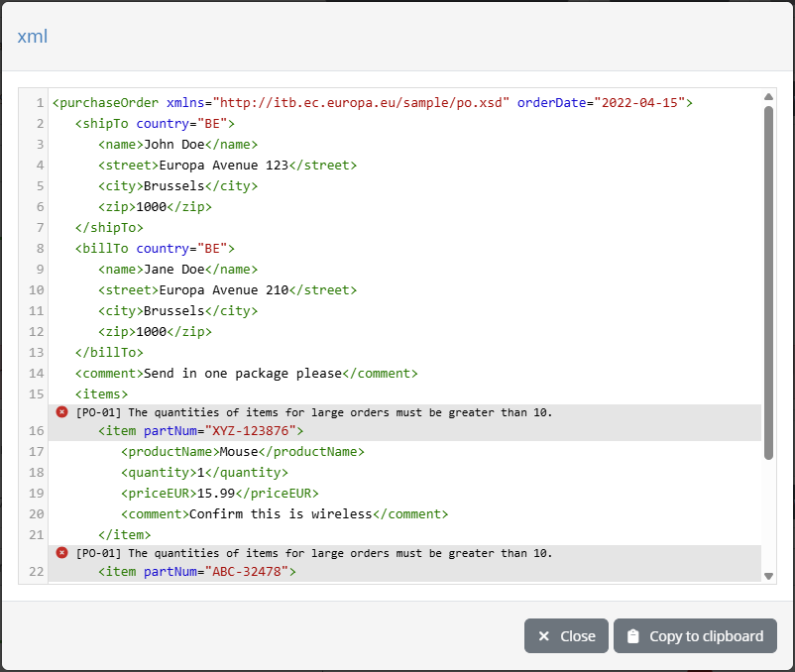This screenshot has width=795, height=672.
Task: Click the X icon in Close button
Action: (x=543, y=636)
